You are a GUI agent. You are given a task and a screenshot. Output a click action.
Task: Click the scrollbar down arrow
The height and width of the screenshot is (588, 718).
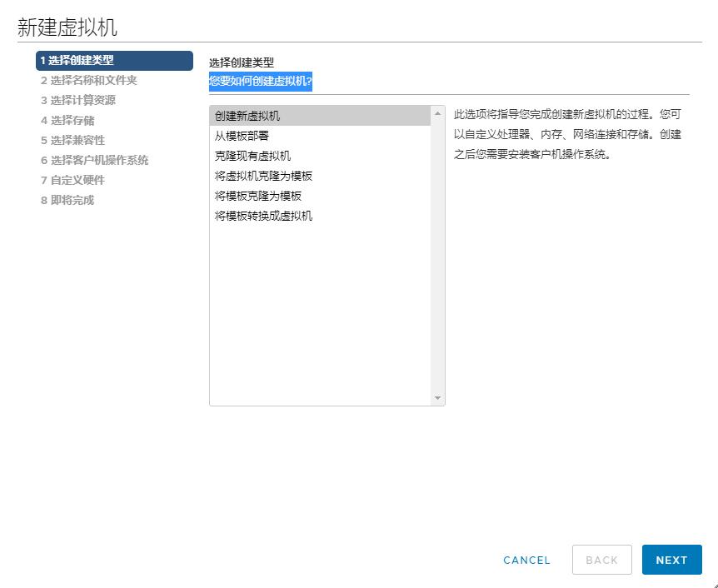[x=437, y=397]
